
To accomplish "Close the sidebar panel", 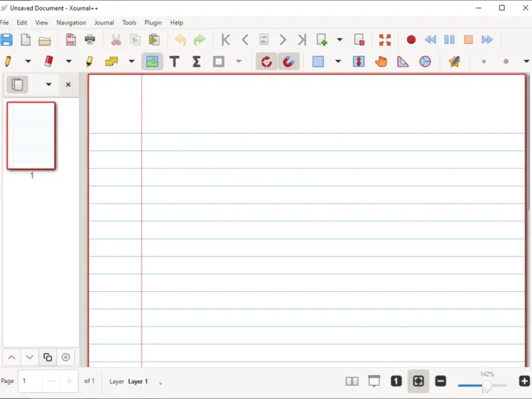I will pyautogui.click(x=68, y=84).
